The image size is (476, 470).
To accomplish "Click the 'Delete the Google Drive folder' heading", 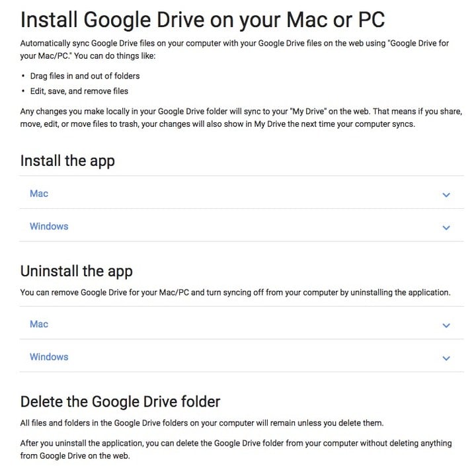I will [120, 401].
